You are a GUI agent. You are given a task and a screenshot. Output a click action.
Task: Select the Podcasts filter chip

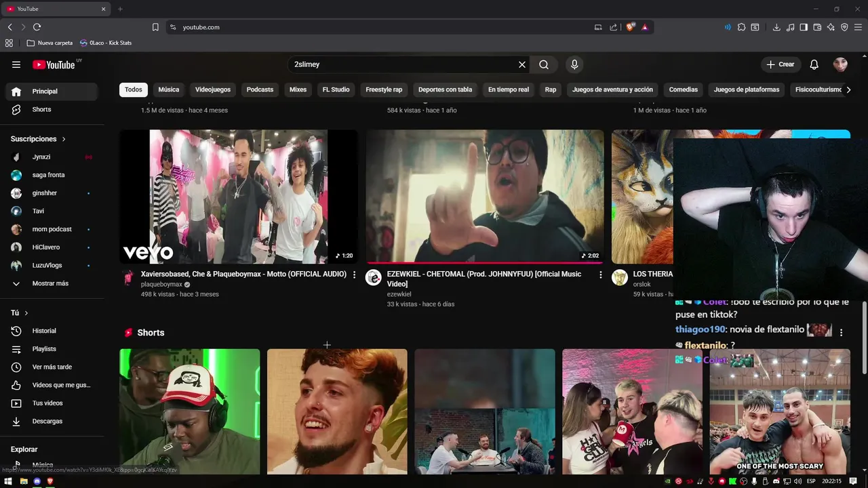[260, 89]
